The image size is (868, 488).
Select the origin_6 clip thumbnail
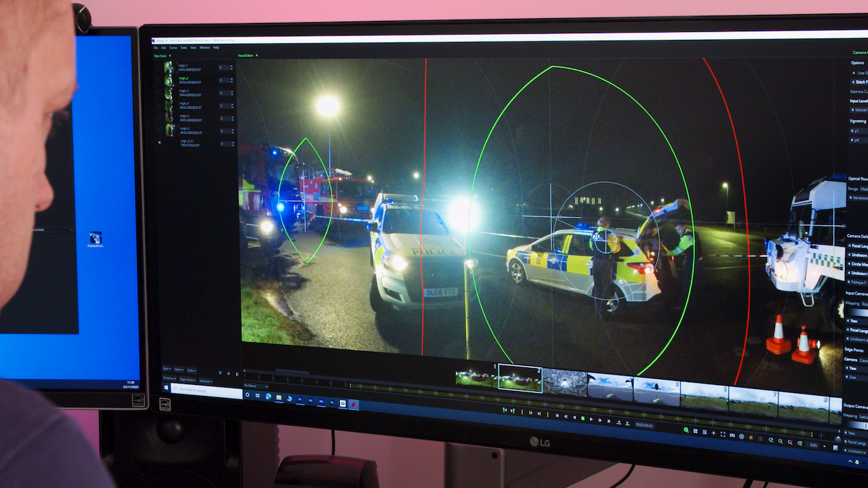171,129
